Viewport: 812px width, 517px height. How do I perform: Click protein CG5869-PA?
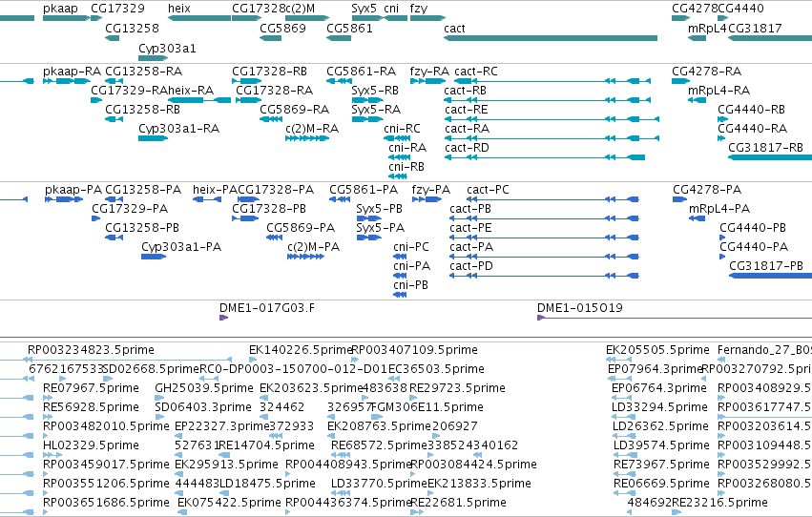pos(275,238)
